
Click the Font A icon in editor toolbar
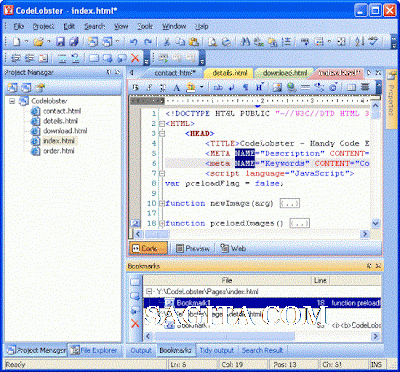click(x=177, y=88)
